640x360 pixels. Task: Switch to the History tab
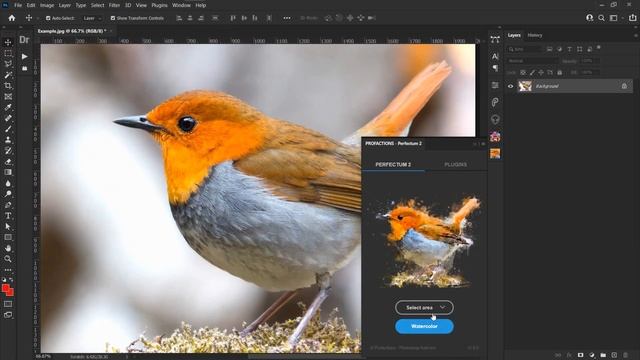(535, 36)
